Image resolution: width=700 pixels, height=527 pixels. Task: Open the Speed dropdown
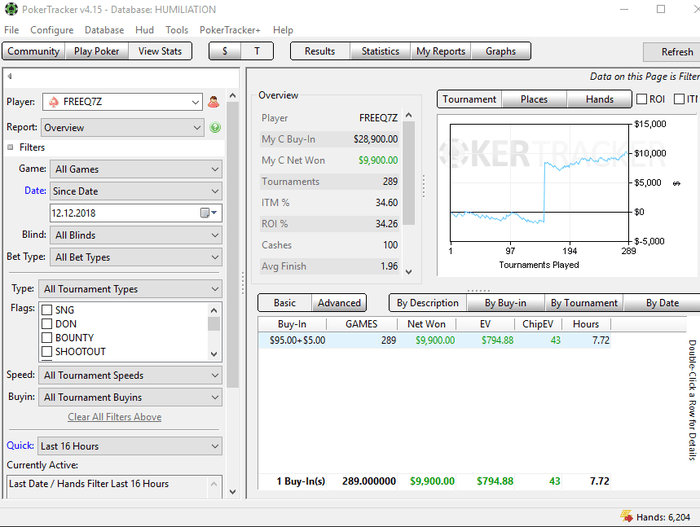[x=130, y=375]
